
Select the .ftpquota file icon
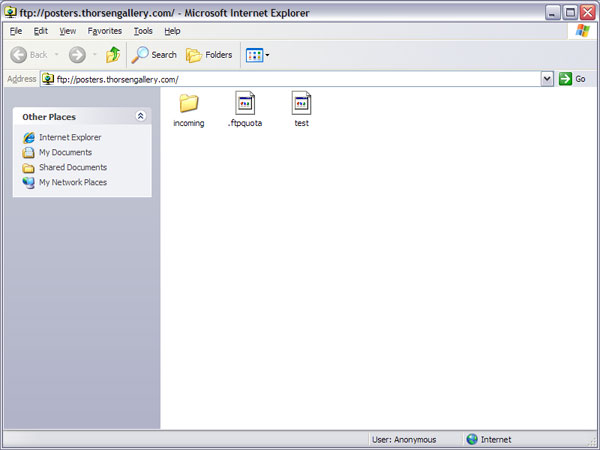(x=245, y=102)
